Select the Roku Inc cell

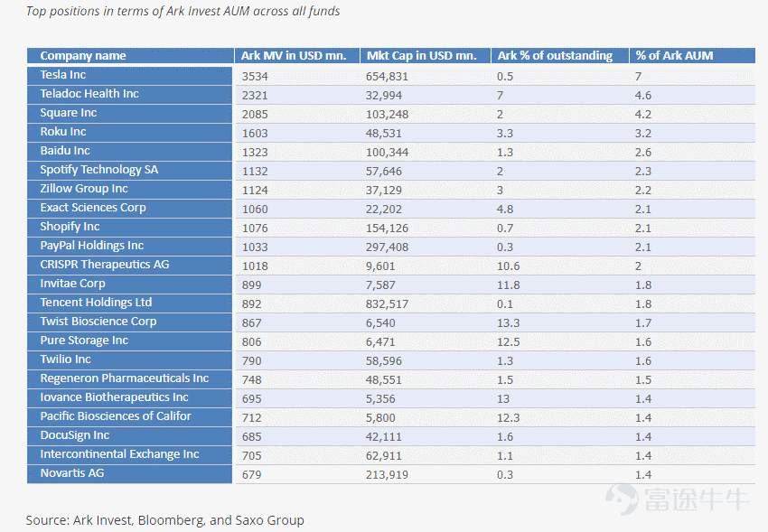pyautogui.click(x=129, y=132)
